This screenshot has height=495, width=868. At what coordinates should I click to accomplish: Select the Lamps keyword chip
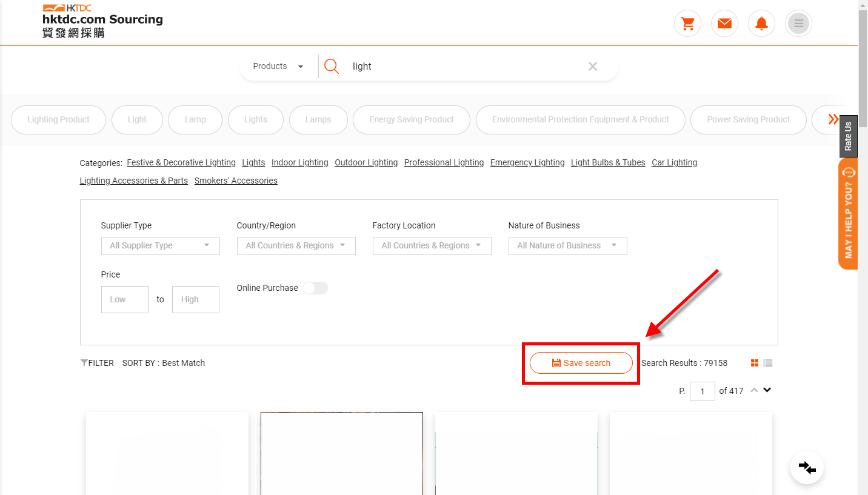pos(318,119)
